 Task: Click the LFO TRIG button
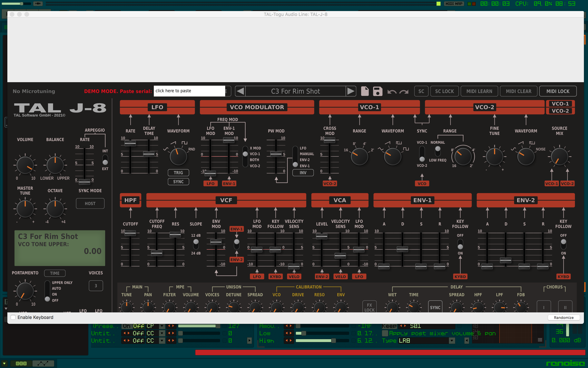(178, 173)
